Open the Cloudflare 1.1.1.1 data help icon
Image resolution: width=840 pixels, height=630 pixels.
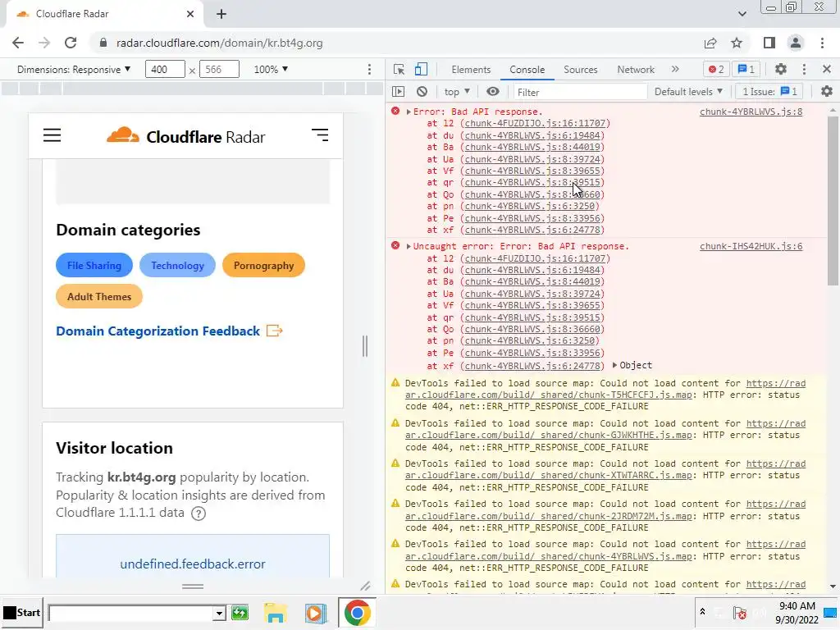click(x=199, y=514)
